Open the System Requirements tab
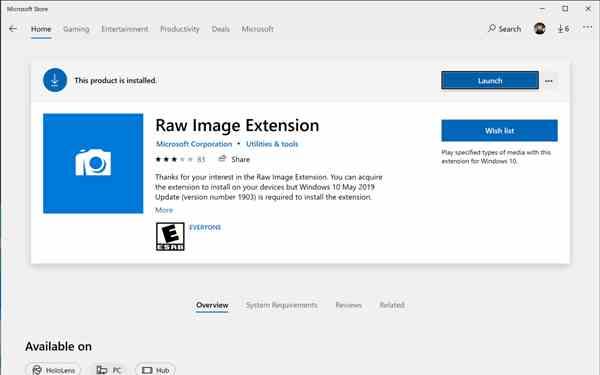The width and height of the screenshot is (600, 375). [281, 305]
